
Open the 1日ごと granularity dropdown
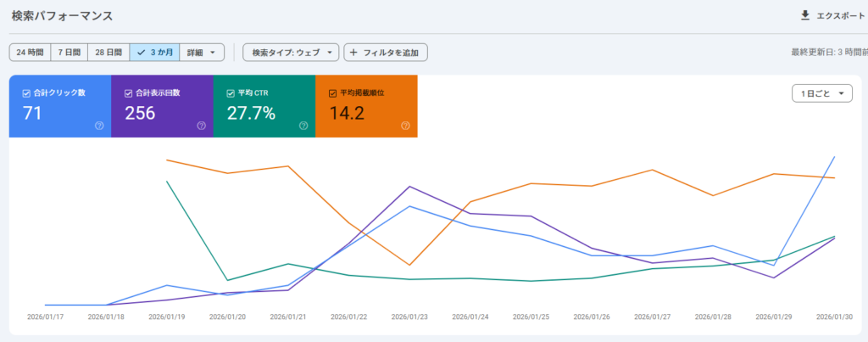(x=821, y=93)
